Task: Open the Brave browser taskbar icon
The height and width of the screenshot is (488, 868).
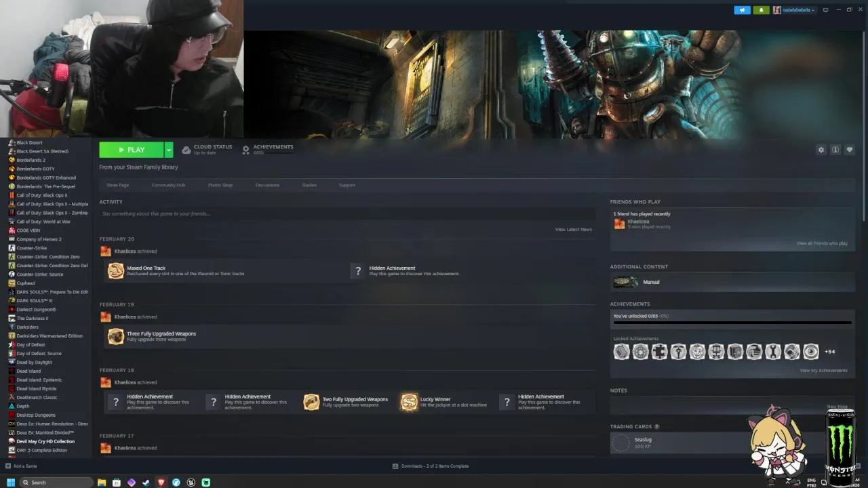Action: point(161,483)
